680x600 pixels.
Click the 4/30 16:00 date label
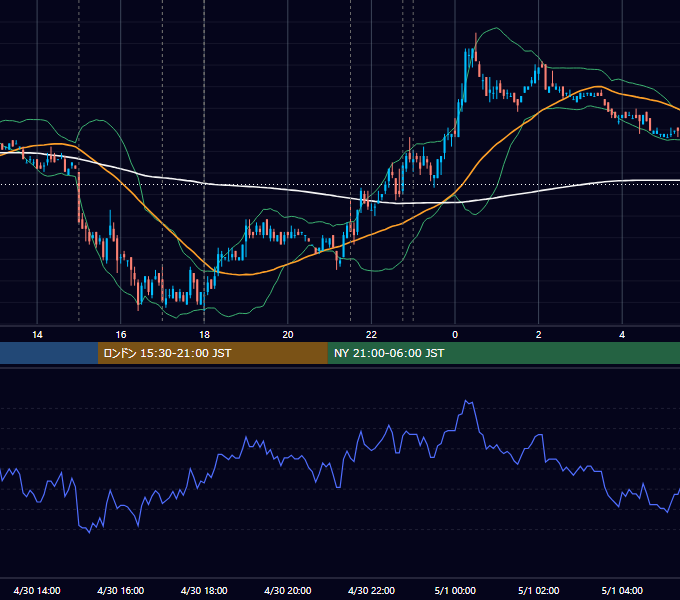(121, 590)
